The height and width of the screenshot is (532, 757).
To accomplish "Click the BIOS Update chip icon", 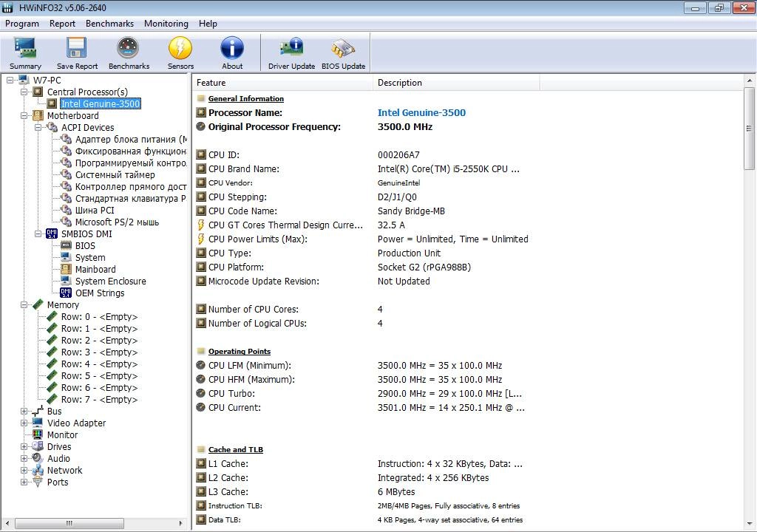I will (343, 48).
